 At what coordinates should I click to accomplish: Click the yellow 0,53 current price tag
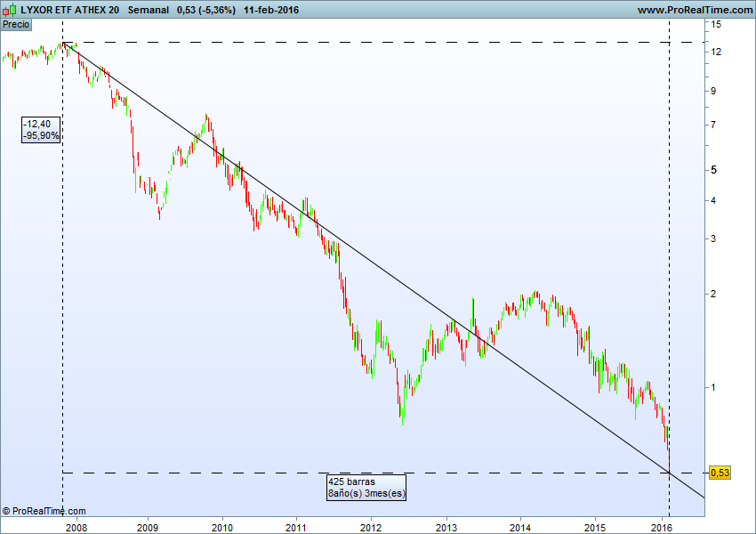[x=720, y=473]
